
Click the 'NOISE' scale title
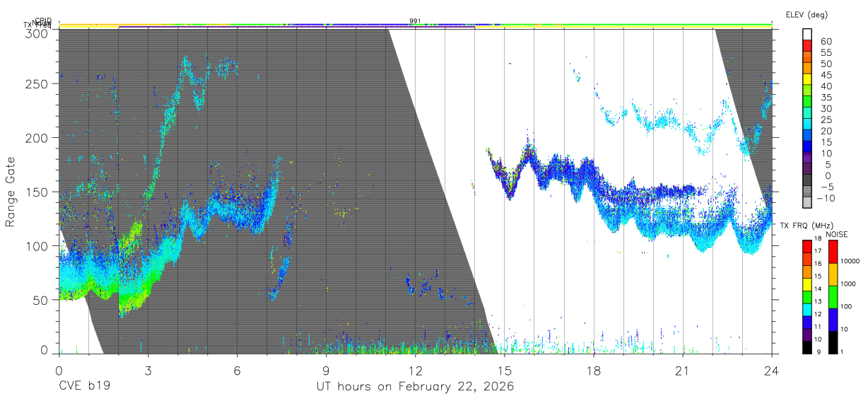pyautogui.click(x=836, y=234)
